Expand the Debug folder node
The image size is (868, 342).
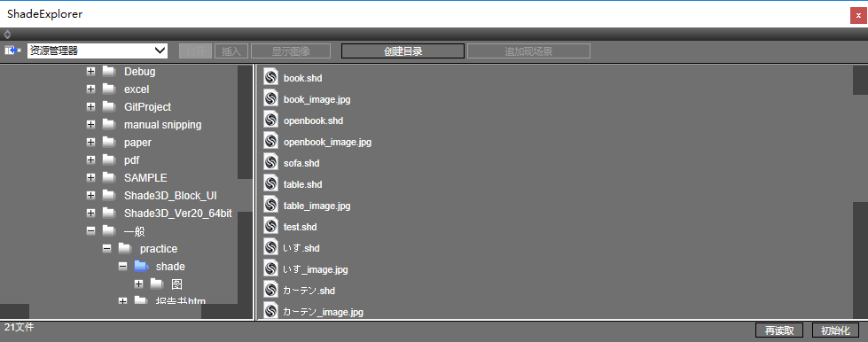(x=90, y=72)
